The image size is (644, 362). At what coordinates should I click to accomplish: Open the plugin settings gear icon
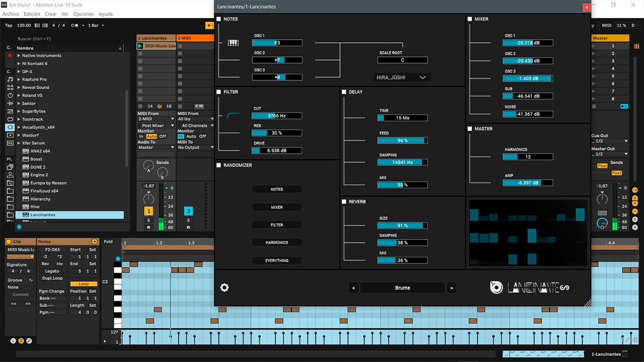tap(224, 287)
